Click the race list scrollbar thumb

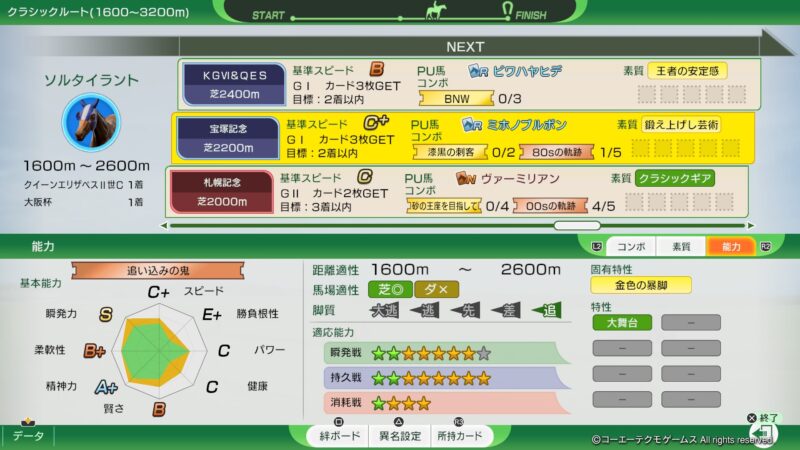(577, 226)
